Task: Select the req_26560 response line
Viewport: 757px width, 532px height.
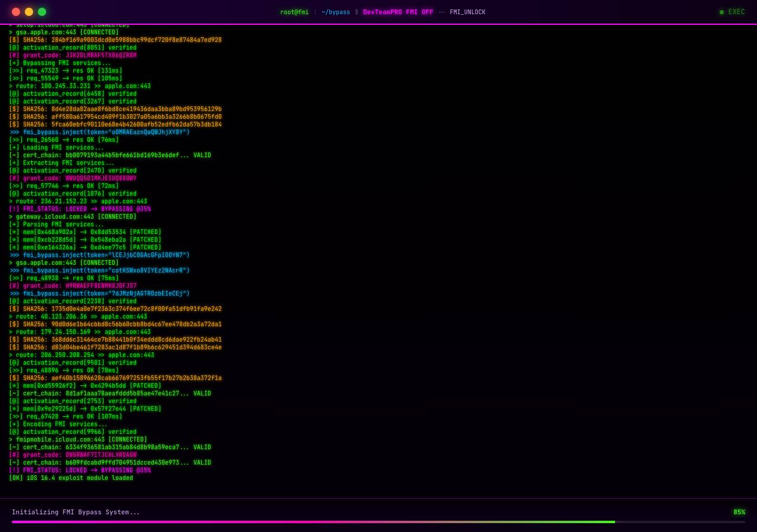Action: pyautogui.click(x=64, y=140)
